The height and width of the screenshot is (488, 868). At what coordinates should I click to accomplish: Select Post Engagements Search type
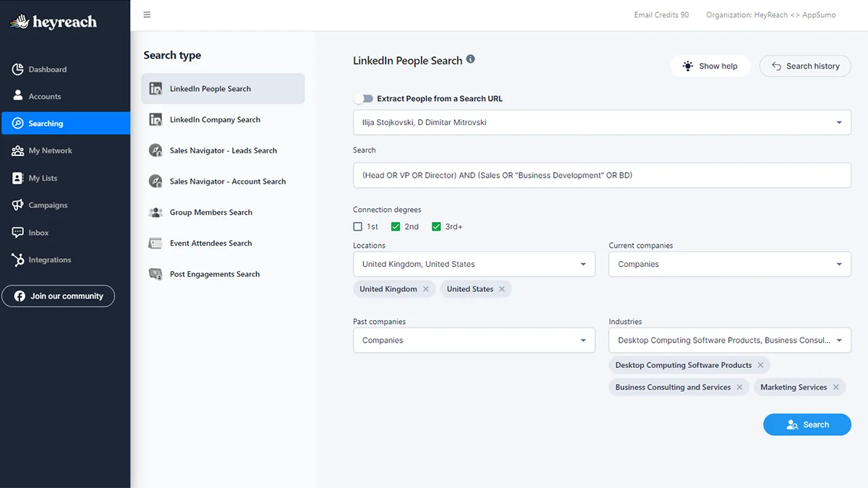tap(223, 274)
